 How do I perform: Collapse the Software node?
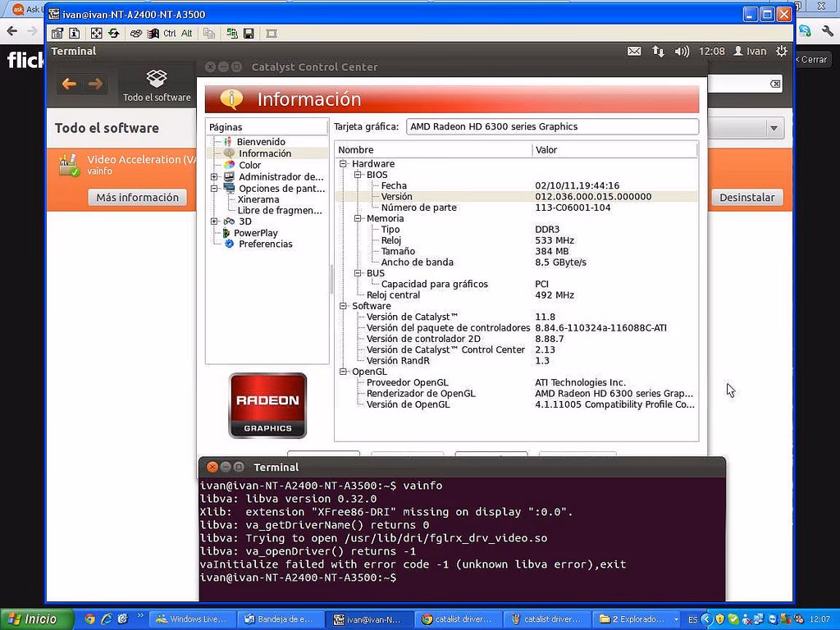(x=343, y=306)
